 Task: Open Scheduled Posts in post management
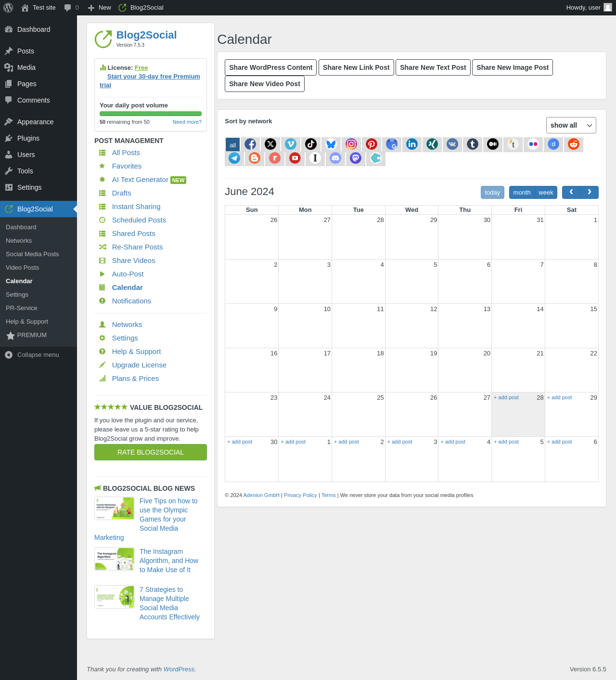click(x=139, y=220)
